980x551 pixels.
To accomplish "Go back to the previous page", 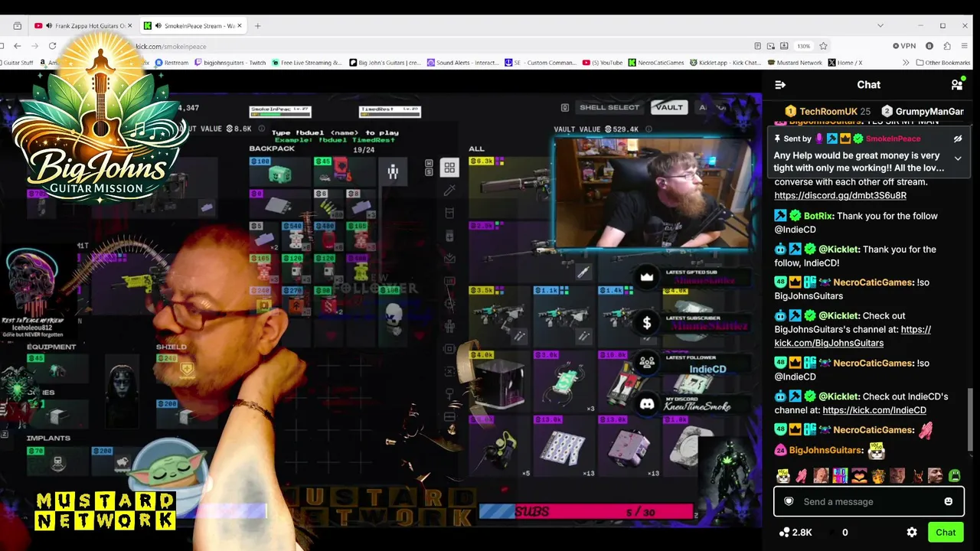I will pyautogui.click(x=17, y=46).
